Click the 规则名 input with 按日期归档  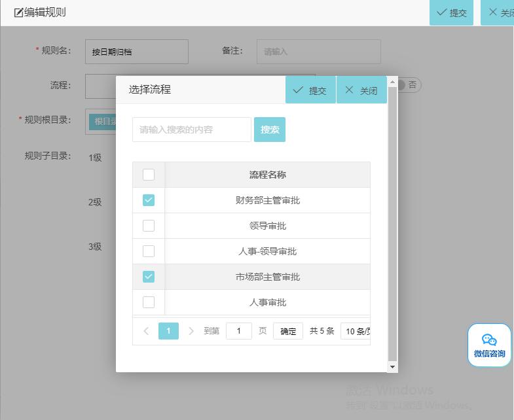coord(137,52)
